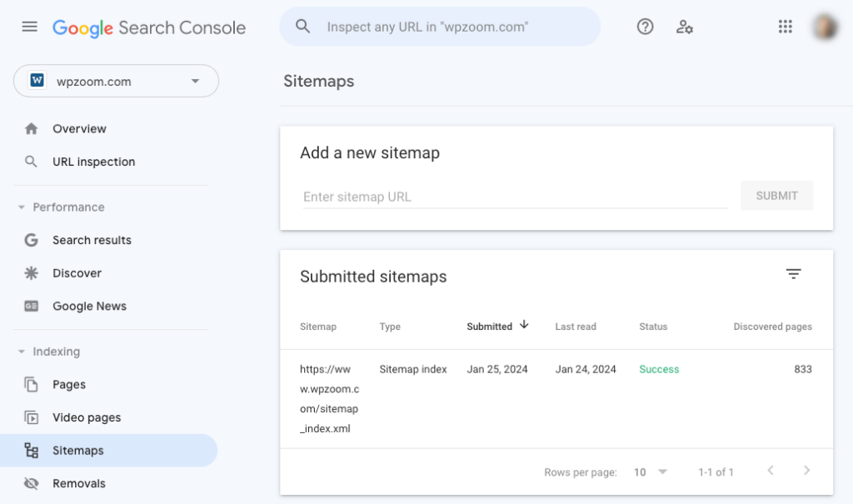This screenshot has width=853, height=504.
Task: Open the Rows per page dropdown
Action: [x=650, y=472]
